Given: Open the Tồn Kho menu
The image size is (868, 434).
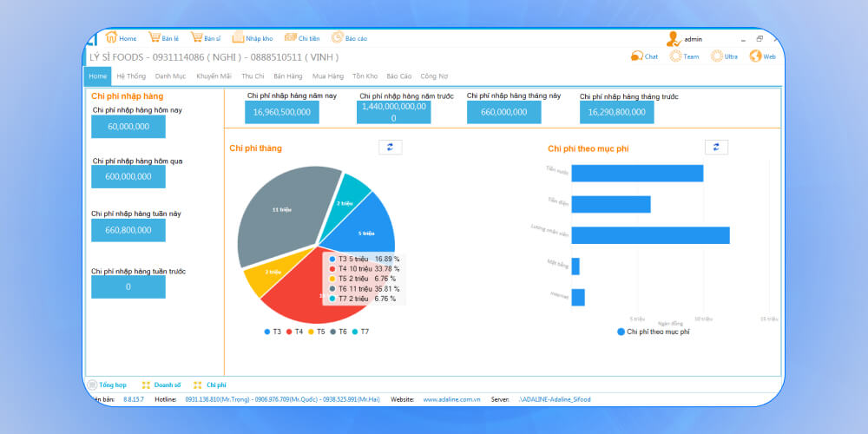Looking at the screenshot, I should click(365, 76).
